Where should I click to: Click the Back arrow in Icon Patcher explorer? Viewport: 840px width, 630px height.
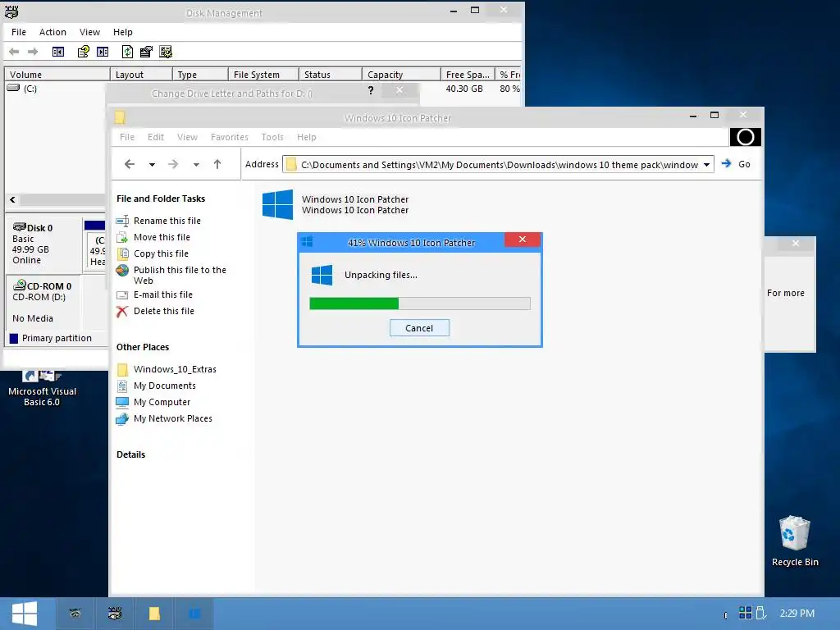(130, 164)
